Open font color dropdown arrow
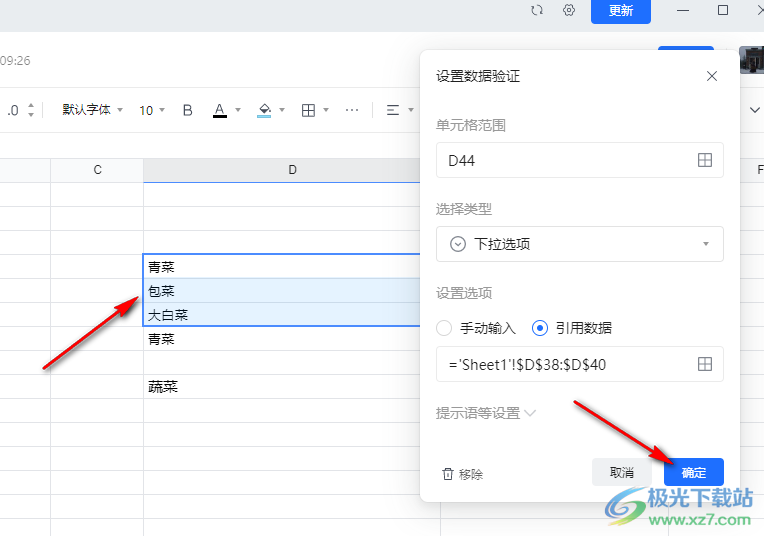 tap(238, 110)
